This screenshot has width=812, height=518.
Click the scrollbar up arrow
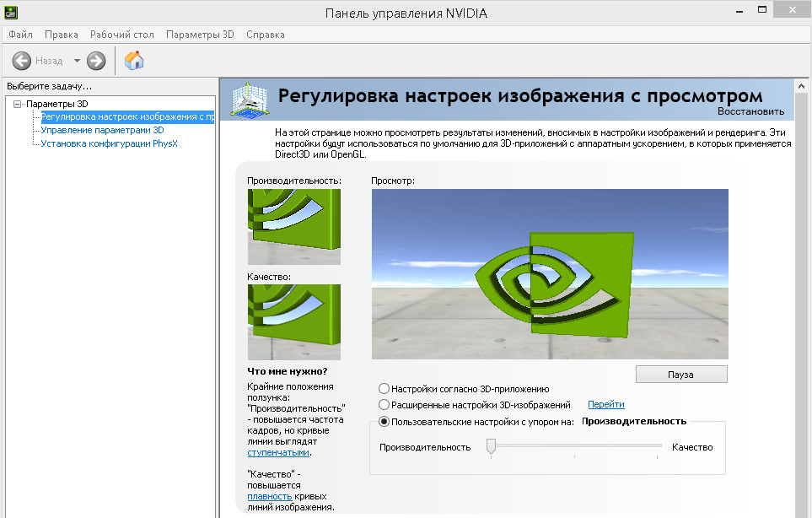point(801,86)
